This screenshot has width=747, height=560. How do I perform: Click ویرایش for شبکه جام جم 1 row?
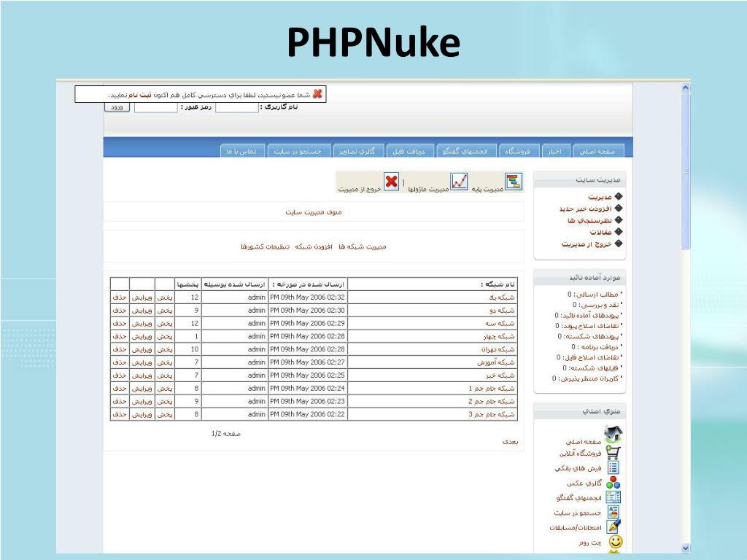pyautogui.click(x=142, y=388)
